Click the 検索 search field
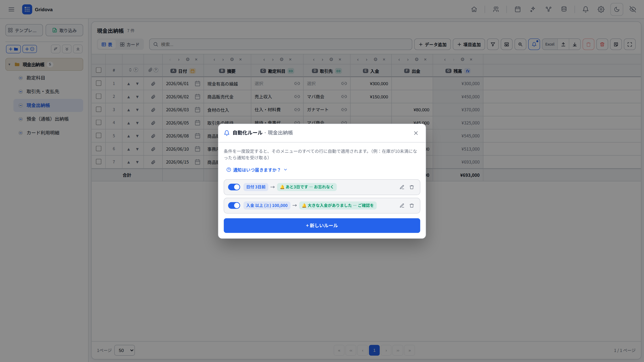The image size is (644, 362). [280, 44]
